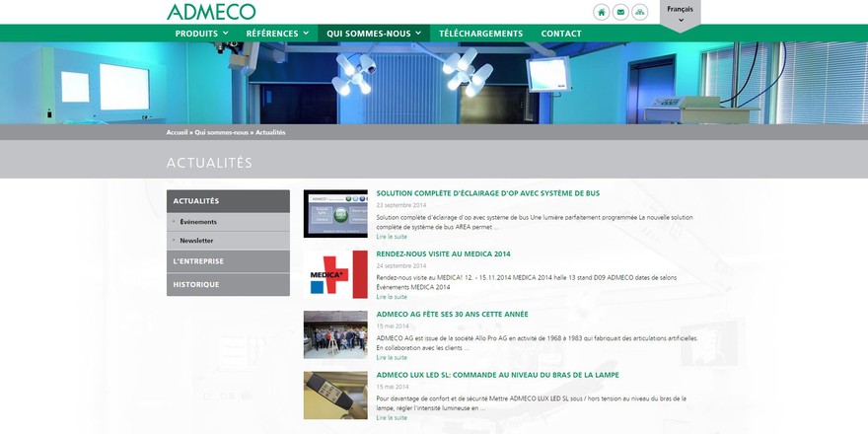Go to Téléchargements page

(480, 34)
